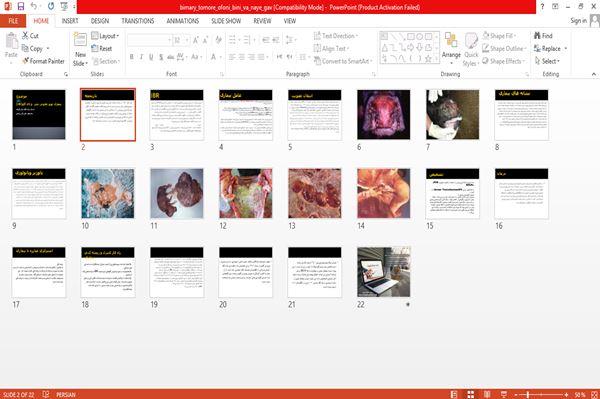Click the Replace button
Image resolution: width=600 pixels, height=399 pixels.
pyautogui.click(x=551, y=49)
